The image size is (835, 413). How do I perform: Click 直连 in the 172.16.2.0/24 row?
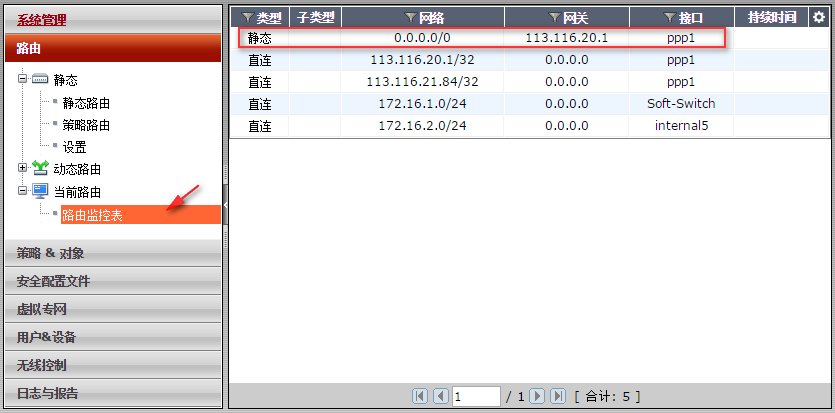tap(259, 126)
